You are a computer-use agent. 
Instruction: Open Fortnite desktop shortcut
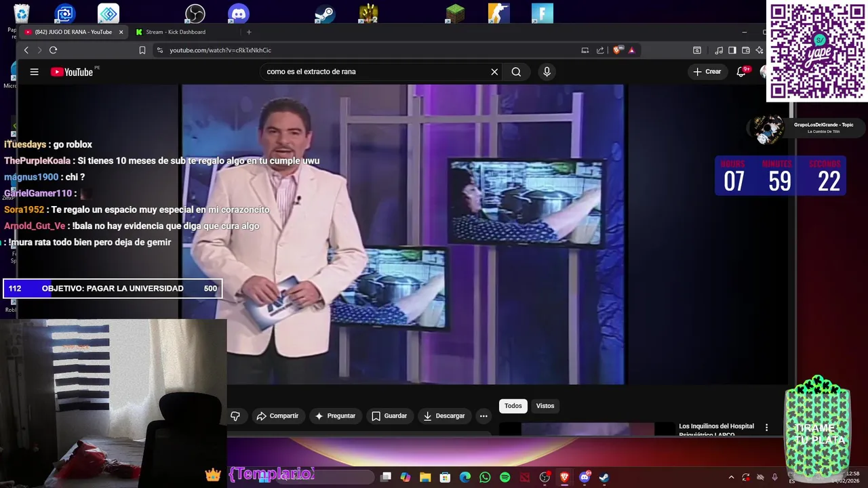click(x=542, y=14)
